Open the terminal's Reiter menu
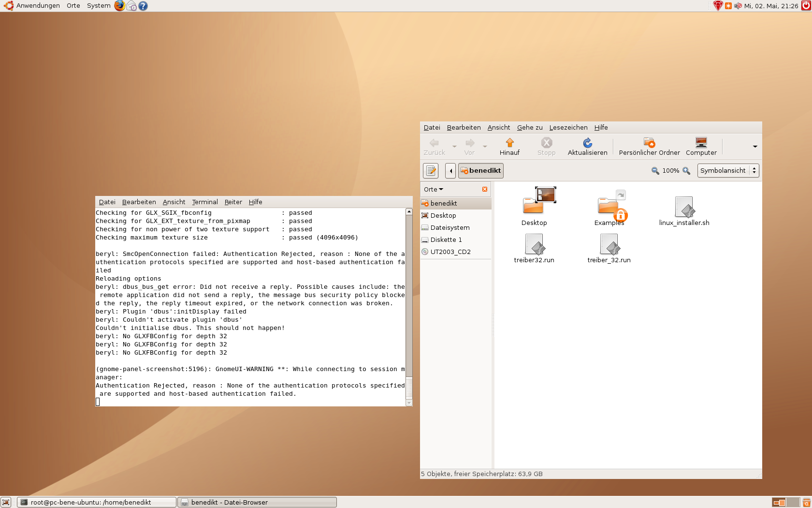812x508 pixels. pos(233,202)
